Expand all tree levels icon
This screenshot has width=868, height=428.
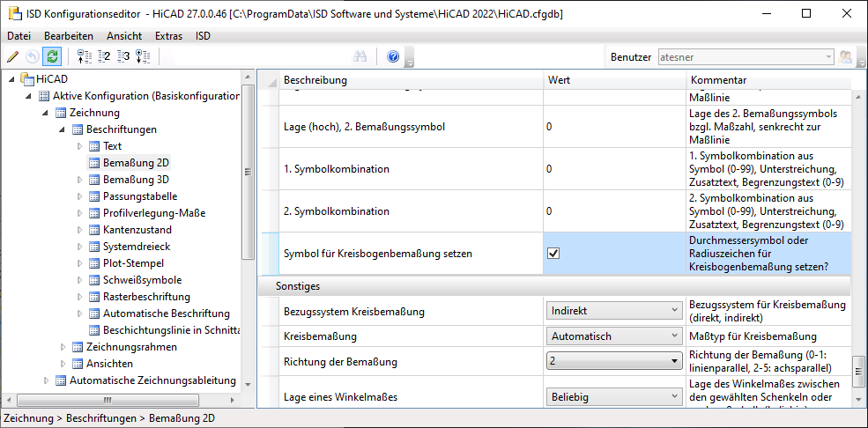tap(143, 56)
